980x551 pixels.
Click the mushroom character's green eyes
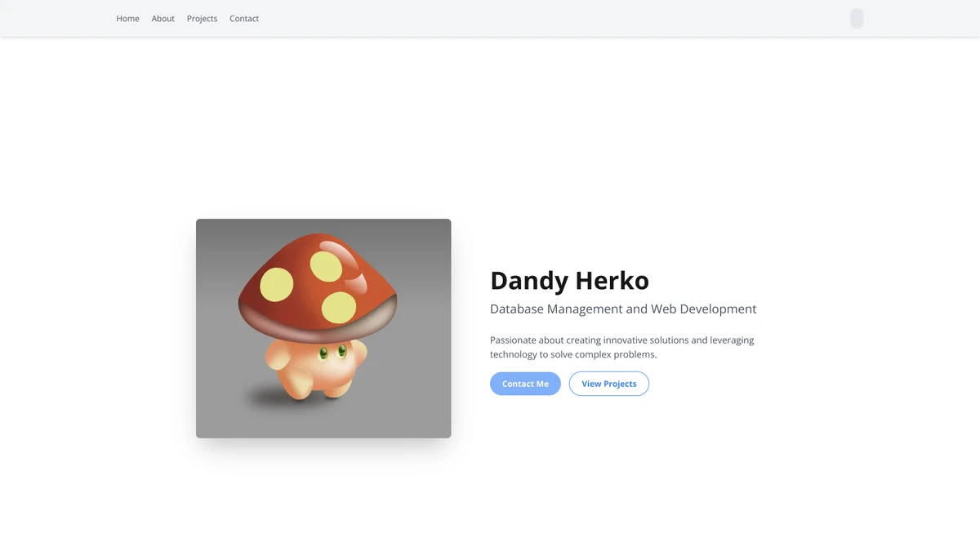(332, 353)
